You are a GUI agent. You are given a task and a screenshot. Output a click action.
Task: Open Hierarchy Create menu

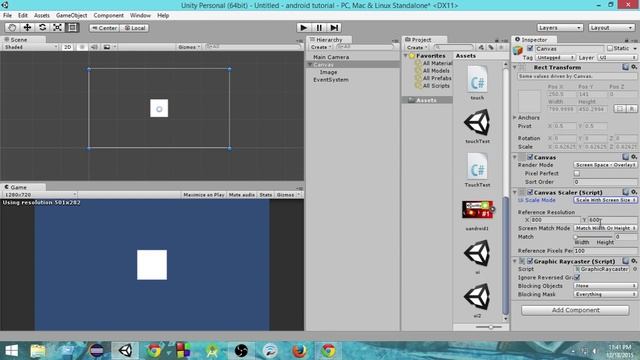point(320,47)
